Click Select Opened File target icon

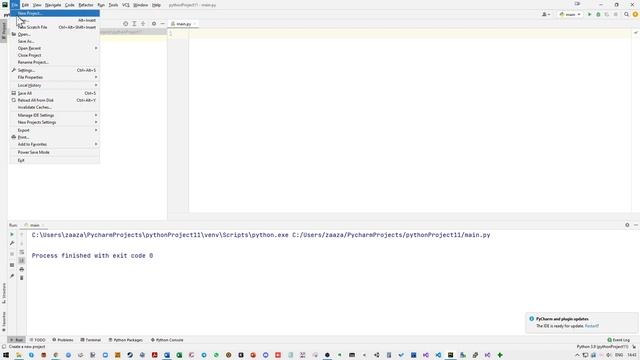tap(125, 24)
